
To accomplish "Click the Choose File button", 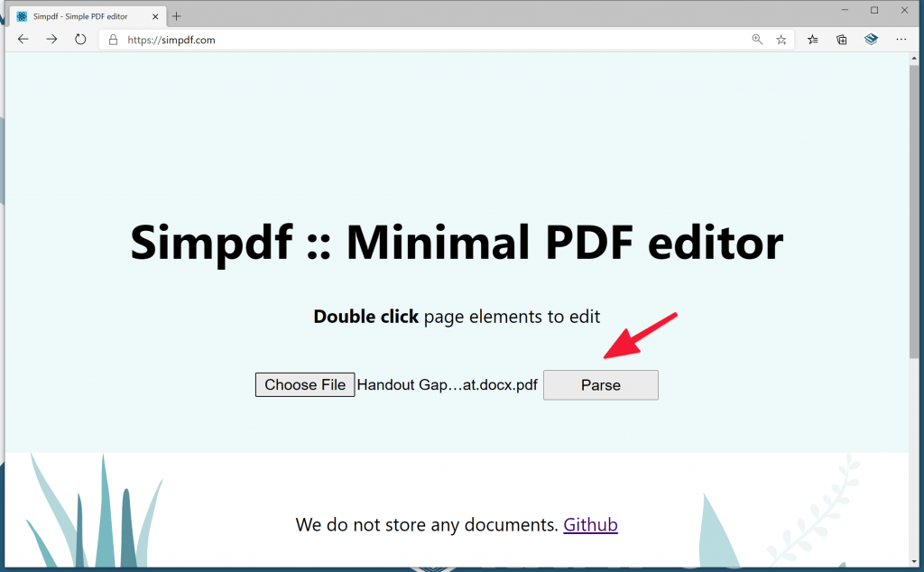I will [305, 384].
